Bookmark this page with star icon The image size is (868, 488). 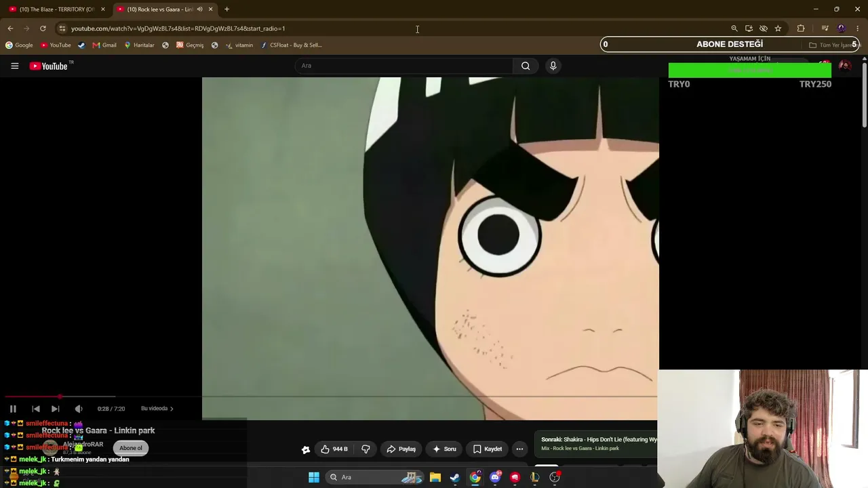click(778, 28)
